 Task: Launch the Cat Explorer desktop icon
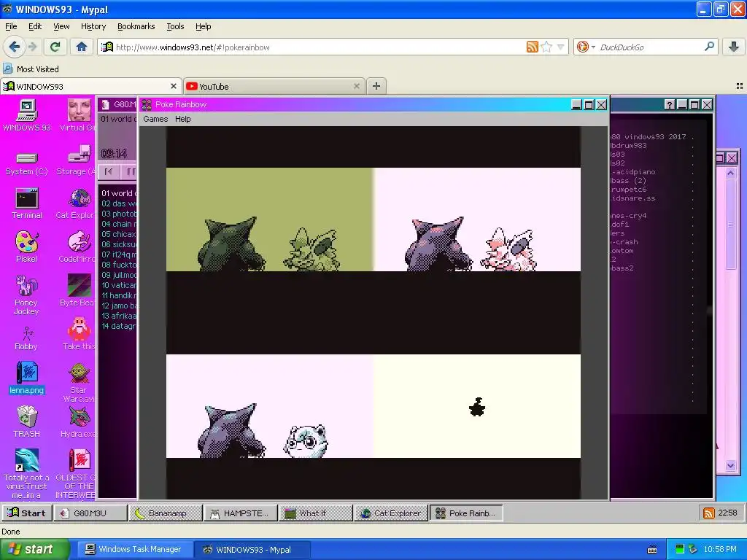(x=77, y=204)
